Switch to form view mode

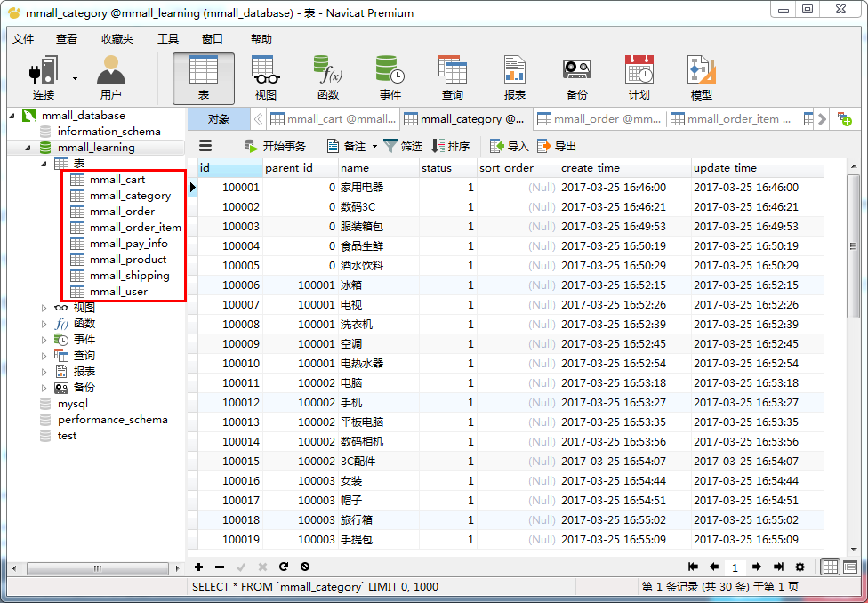coord(849,567)
